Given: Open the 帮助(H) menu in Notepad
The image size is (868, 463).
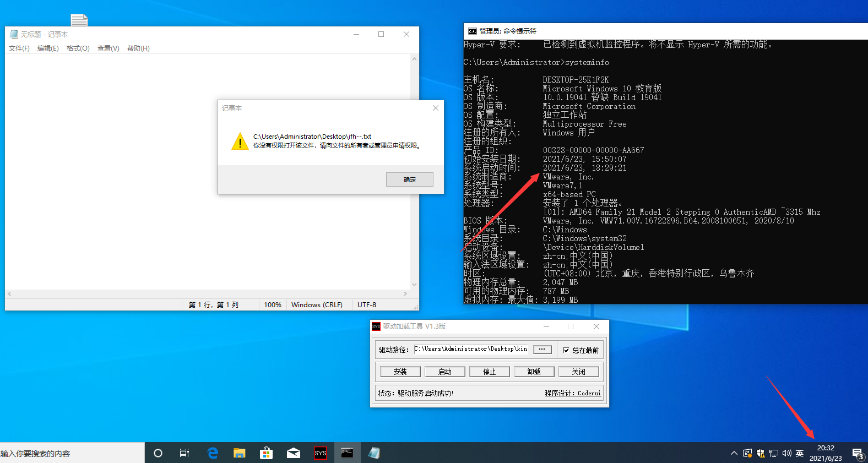Looking at the screenshot, I should 138,48.
